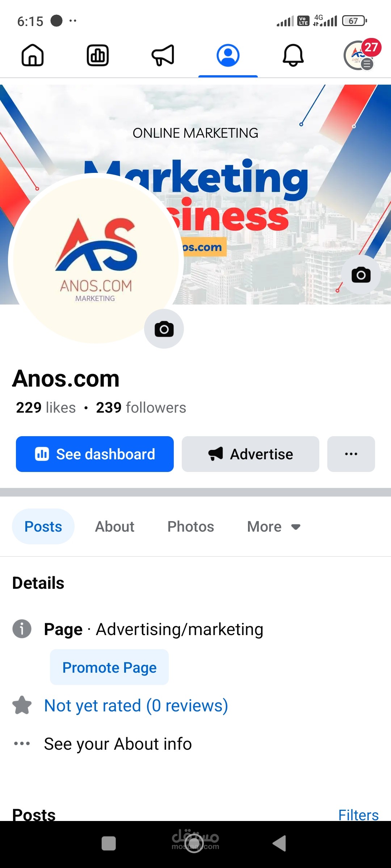Open Not yet rated (0 reviews) link

[x=136, y=706]
